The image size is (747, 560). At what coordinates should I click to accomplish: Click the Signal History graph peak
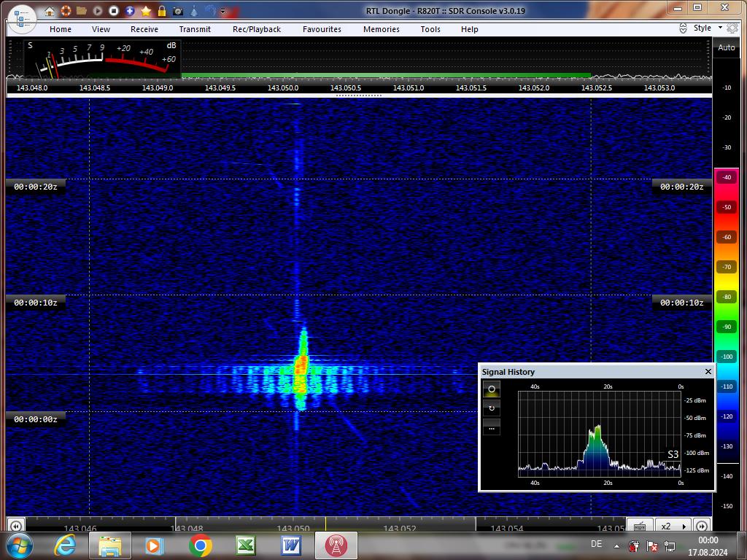[597, 429]
